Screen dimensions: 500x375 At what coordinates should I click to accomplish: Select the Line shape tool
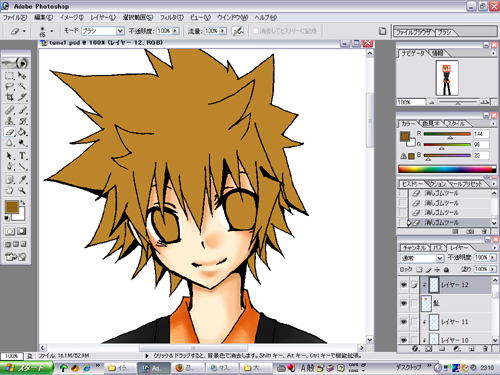pos(22,167)
